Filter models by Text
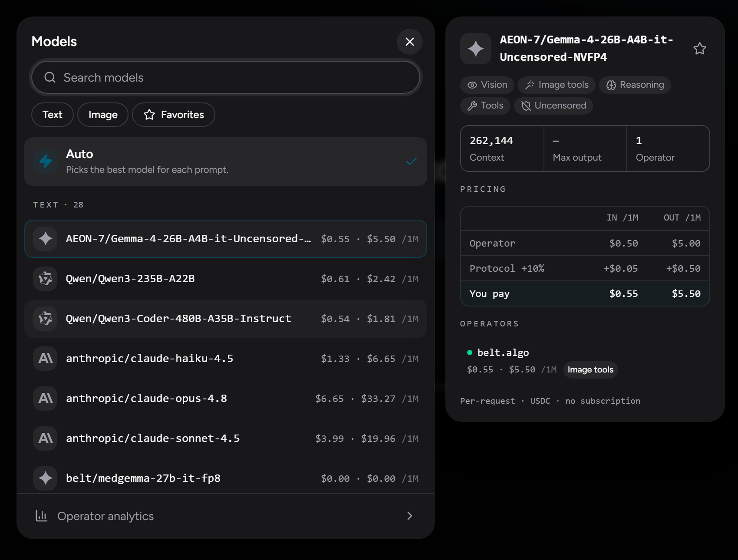Screen dimensions: 738x560 point(53,115)
